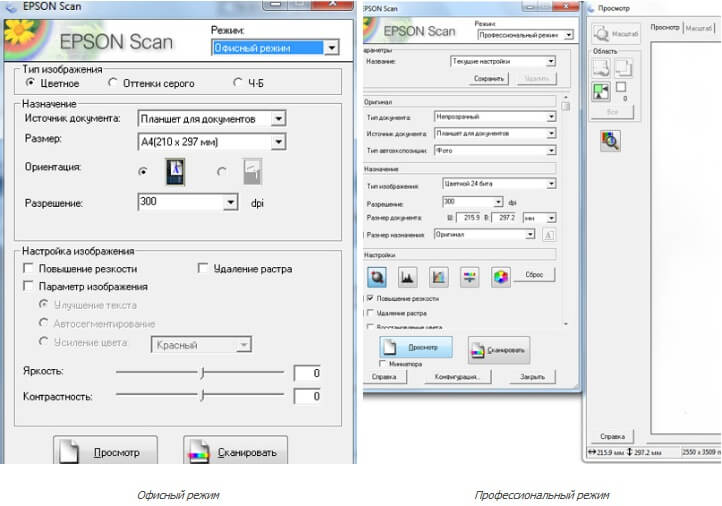The height and width of the screenshot is (506, 722).
Task: Click copy marquee icon in Область
Action: (x=623, y=67)
